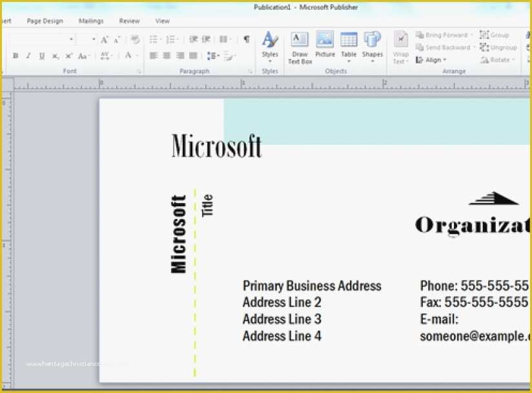Open the Align menu
This screenshot has height=393, width=532.
[431, 60]
